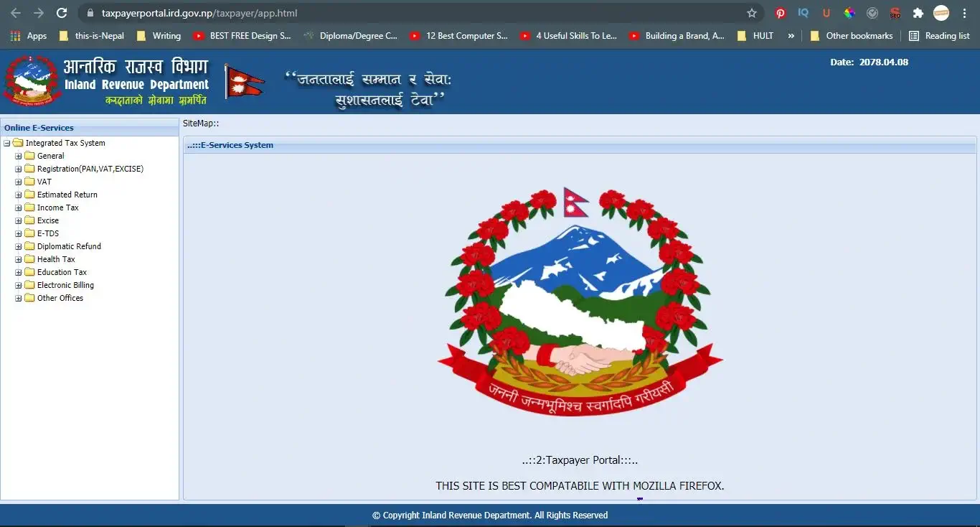Select Electronic Billing in the tree
The image size is (980, 527).
coord(65,285)
